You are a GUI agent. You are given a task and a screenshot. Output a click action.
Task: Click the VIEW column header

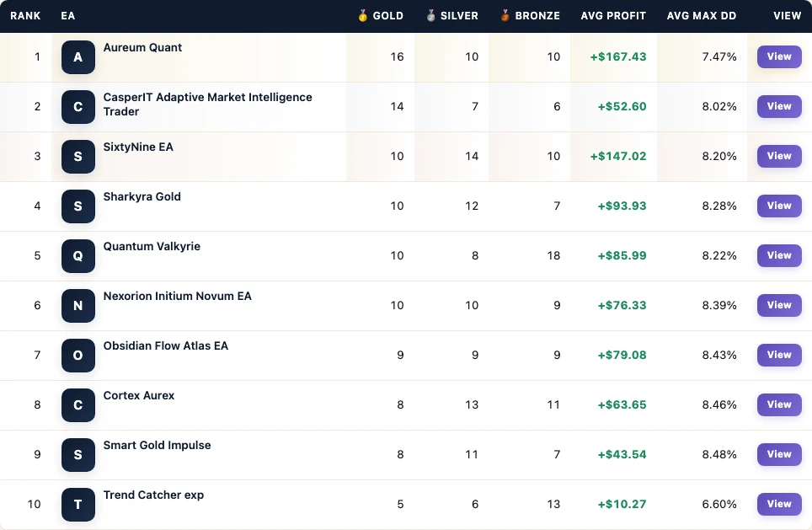tap(787, 16)
